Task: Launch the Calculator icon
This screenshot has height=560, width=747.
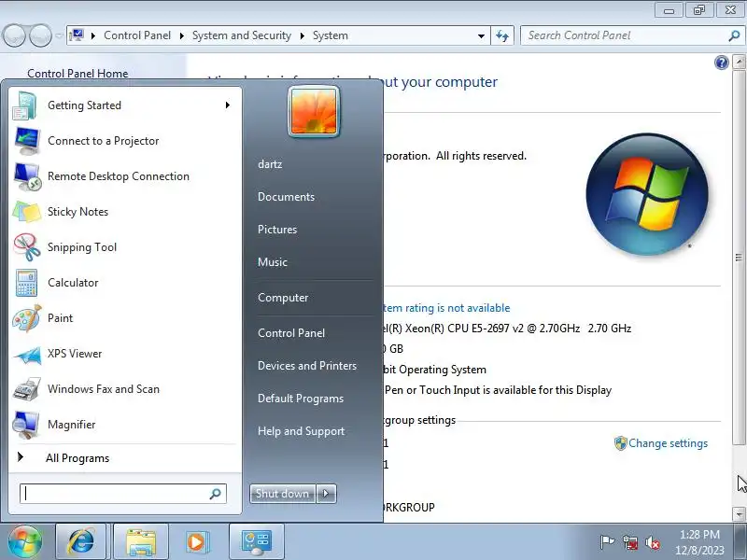Action: (26, 283)
